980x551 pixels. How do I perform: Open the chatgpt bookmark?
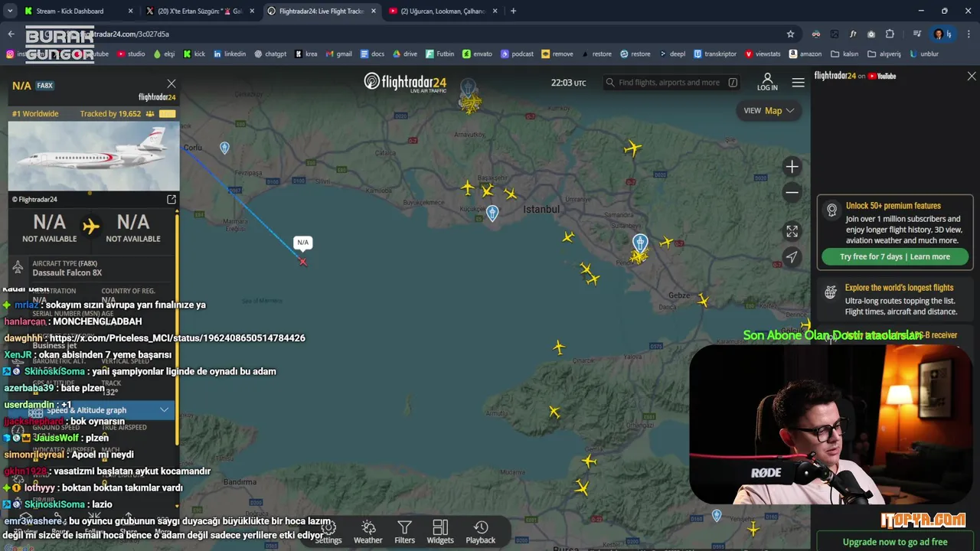270,54
